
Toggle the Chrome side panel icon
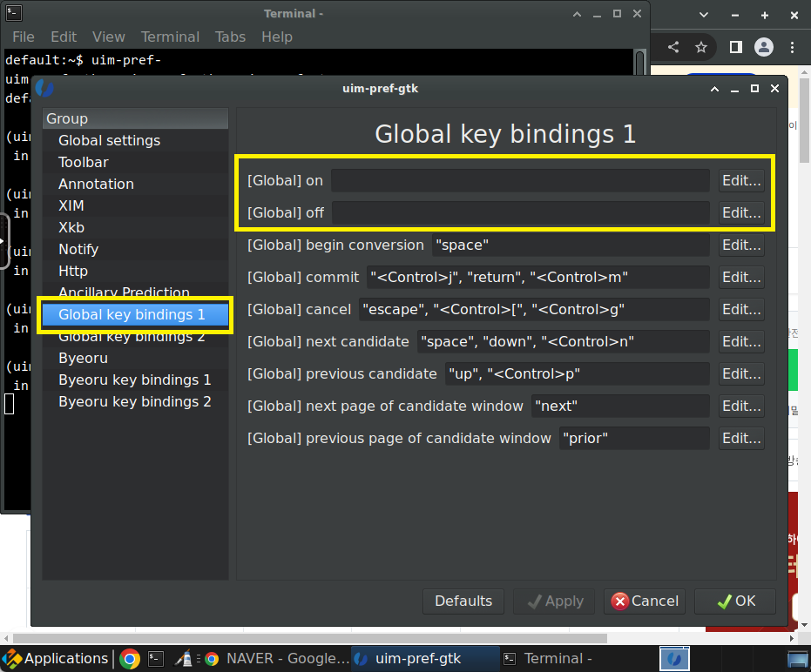(735, 48)
